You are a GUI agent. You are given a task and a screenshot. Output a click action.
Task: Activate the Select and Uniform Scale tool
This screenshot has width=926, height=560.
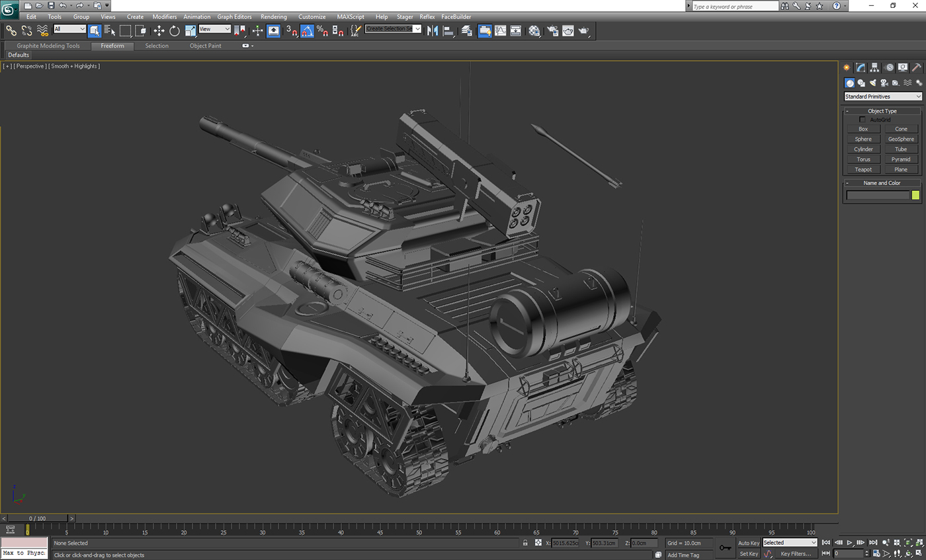coord(190,30)
